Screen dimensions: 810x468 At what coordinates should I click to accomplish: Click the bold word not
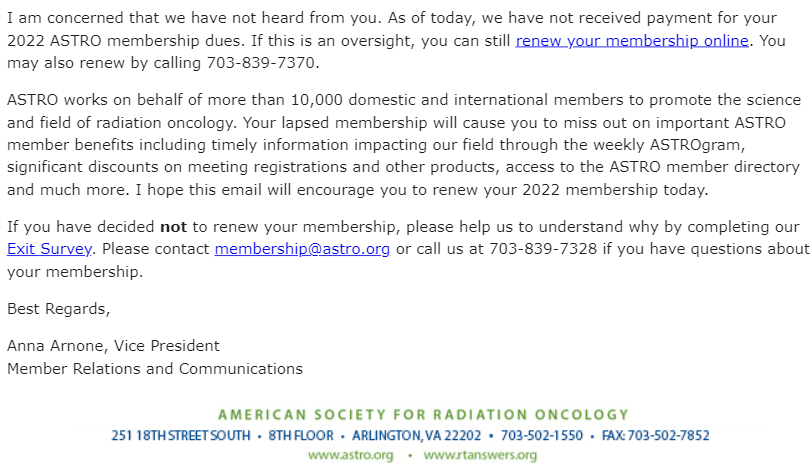[174, 226]
